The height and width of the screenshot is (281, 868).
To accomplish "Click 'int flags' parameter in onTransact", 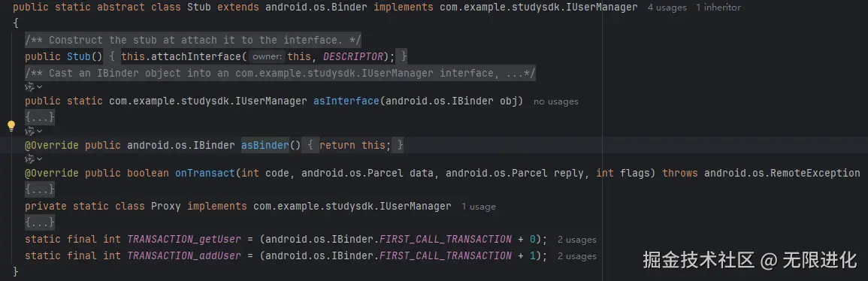I will pyautogui.click(x=623, y=173).
